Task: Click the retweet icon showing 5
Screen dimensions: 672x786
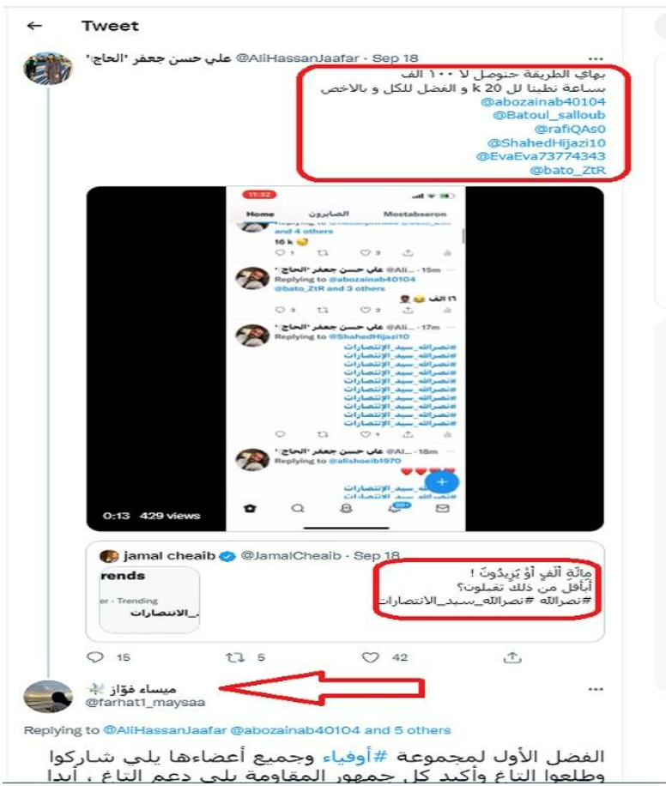Action: pyautogui.click(x=234, y=656)
